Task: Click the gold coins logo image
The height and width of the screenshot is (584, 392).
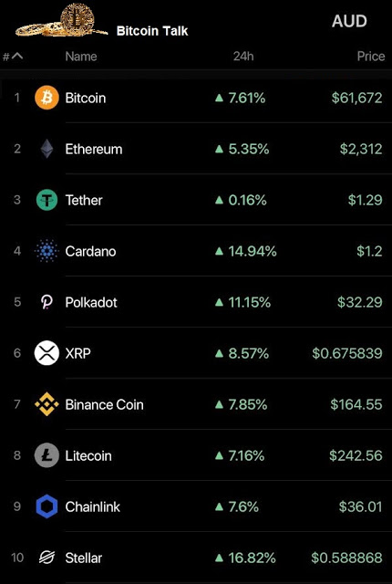Action: tap(61, 20)
